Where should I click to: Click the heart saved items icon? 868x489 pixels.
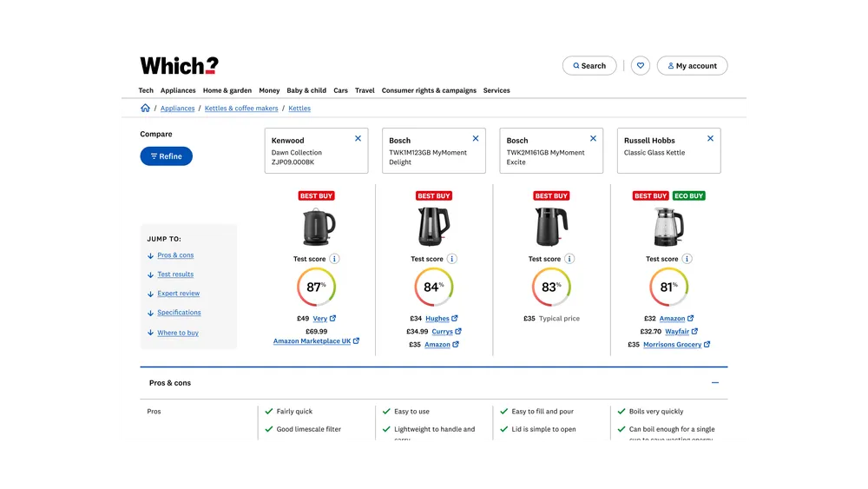[641, 66]
